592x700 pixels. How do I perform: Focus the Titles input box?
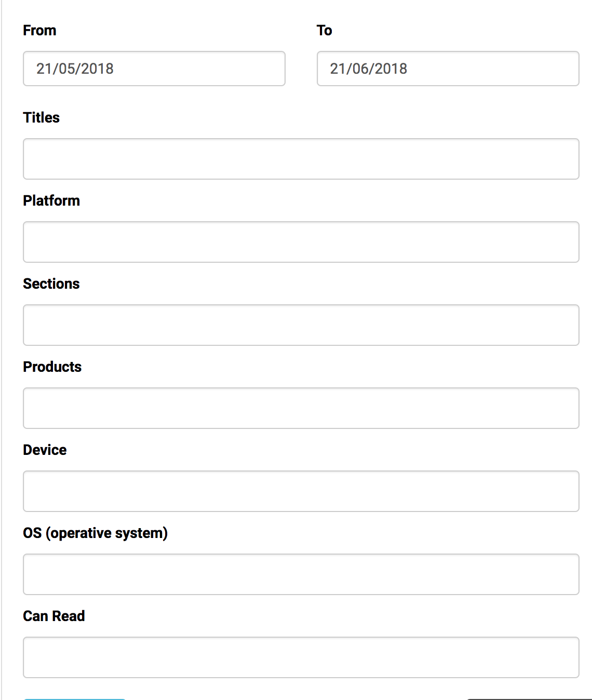(301, 159)
